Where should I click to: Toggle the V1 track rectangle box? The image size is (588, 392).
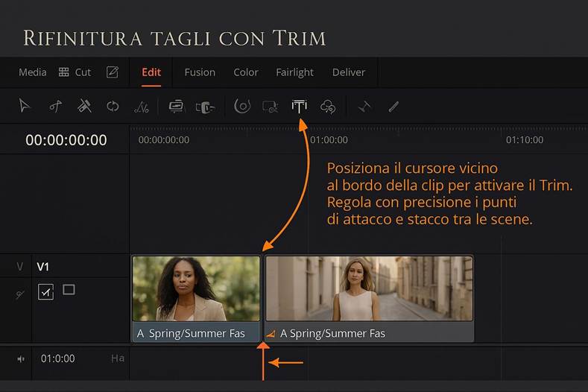(69, 289)
